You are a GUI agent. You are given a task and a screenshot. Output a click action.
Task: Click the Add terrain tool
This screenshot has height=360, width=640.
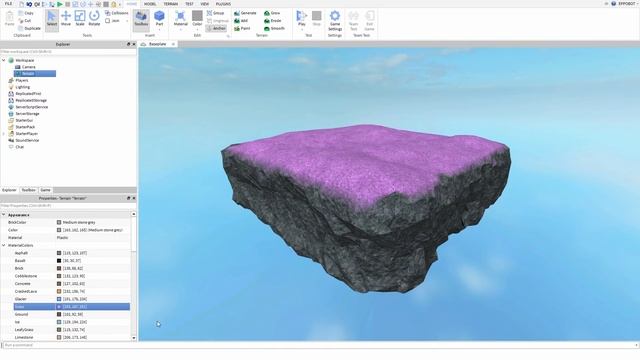tap(241, 20)
